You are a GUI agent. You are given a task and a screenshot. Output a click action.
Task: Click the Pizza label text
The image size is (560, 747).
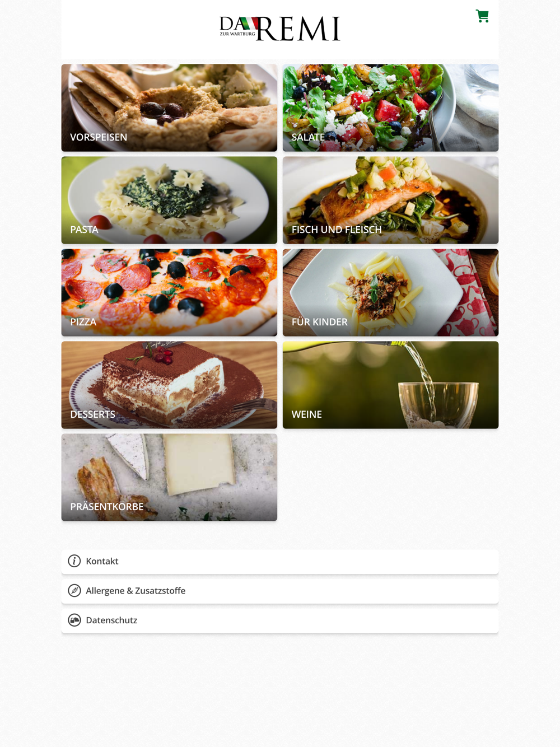click(83, 322)
